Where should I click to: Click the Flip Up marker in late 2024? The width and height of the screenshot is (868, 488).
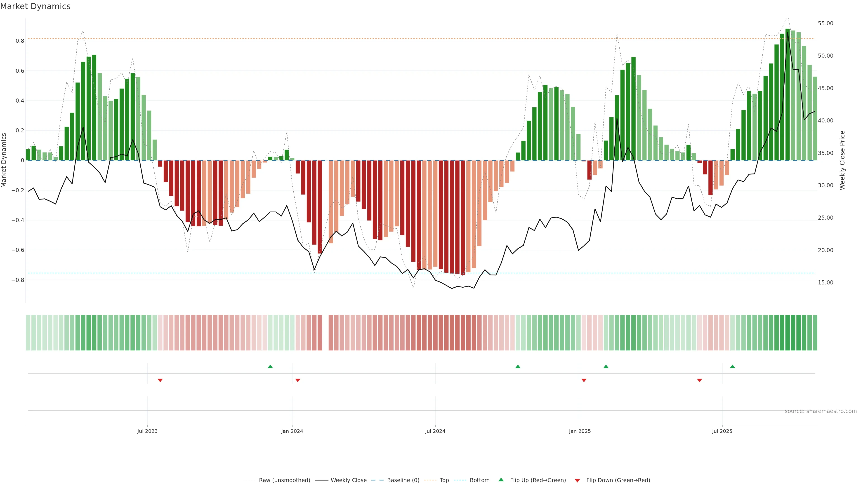[x=518, y=366]
